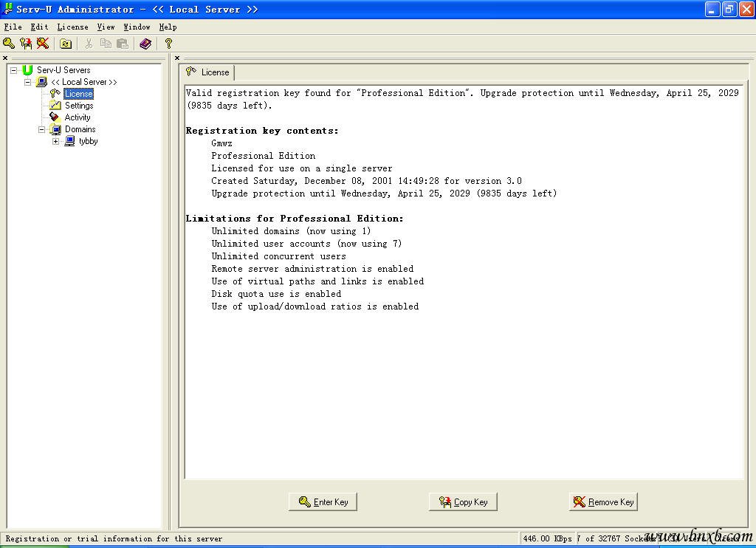Click the Enter Key toolbar icon

(9, 44)
